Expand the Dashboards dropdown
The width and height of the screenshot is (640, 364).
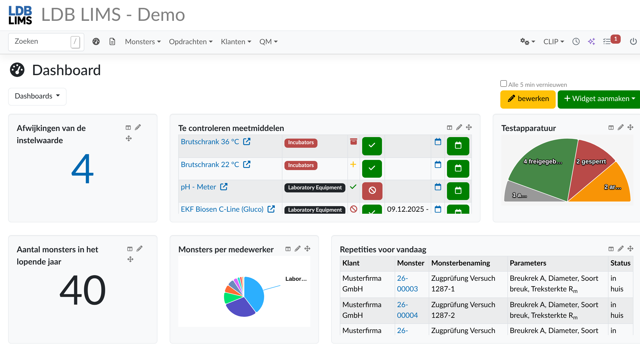tap(37, 96)
